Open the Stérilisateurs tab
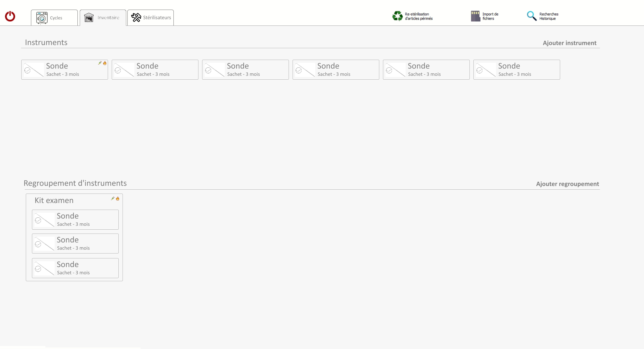The width and height of the screenshot is (644, 349). (150, 18)
